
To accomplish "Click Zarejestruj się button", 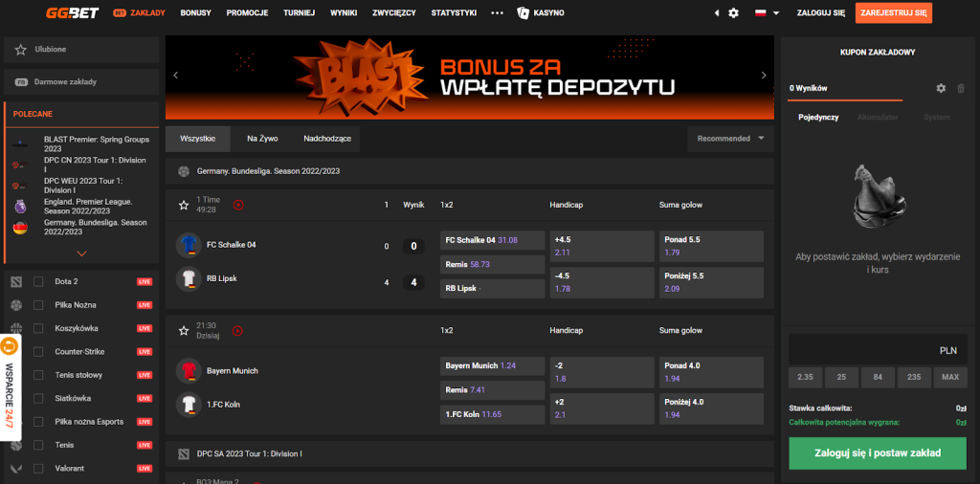I will coord(893,13).
